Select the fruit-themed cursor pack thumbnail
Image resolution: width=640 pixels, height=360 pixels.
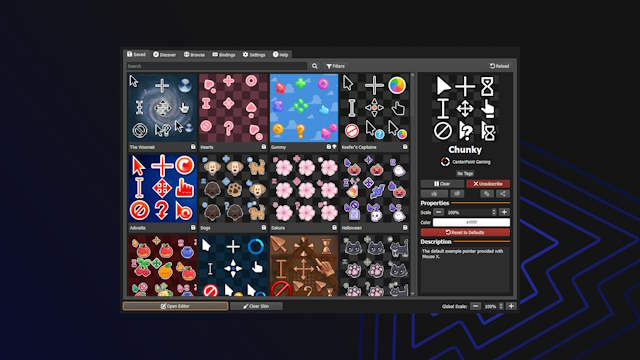click(x=162, y=265)
